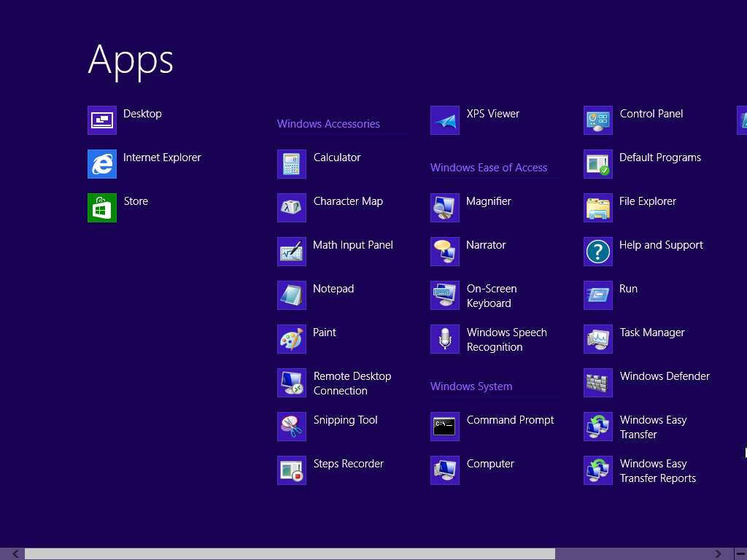This screenshot has height=560, width=747.
Task: Launch Command Prompt icon
Action: tap(445, 427)
